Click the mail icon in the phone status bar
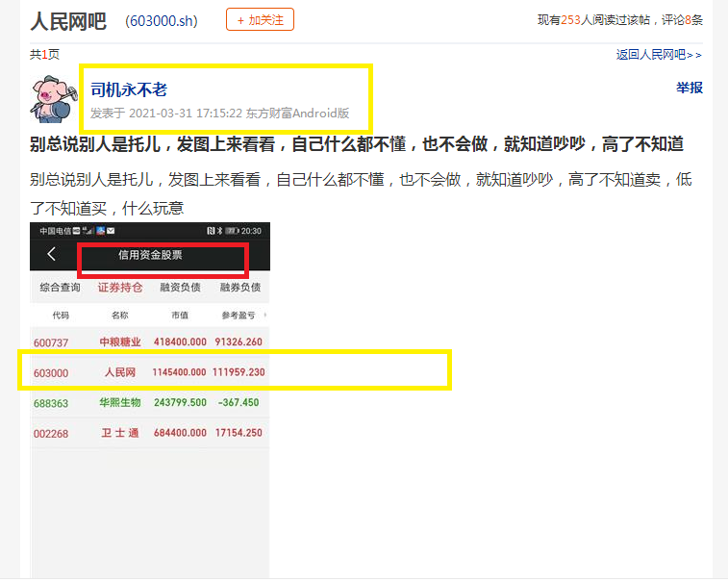 [x=111, y=230]
